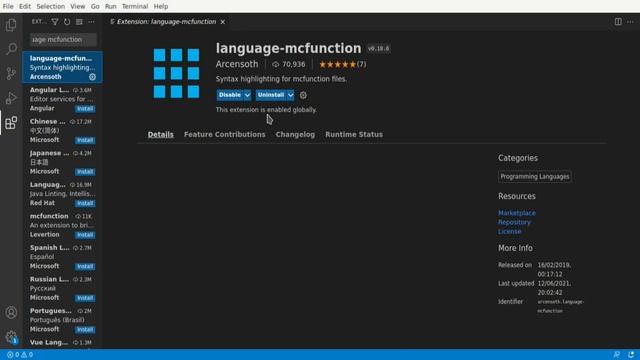
Task: Install the Angular Language Service extension
Action: [85, 109]
